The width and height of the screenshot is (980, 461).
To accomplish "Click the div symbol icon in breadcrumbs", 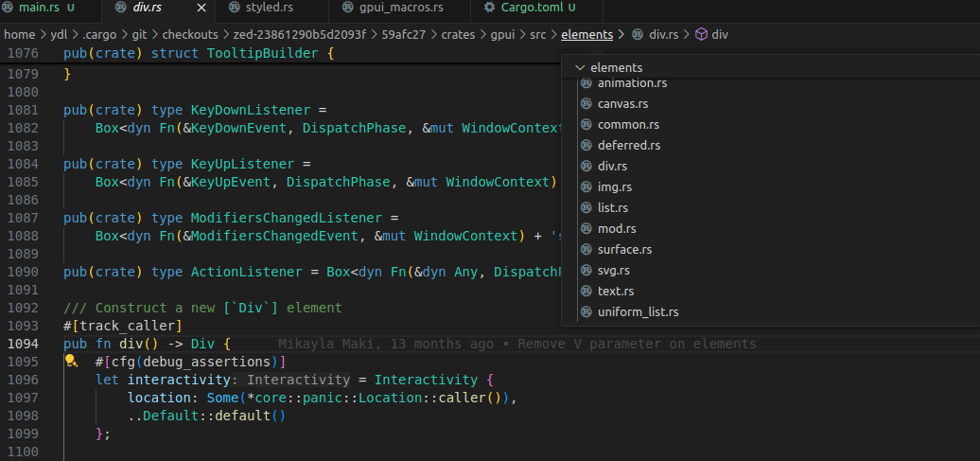I will [701, 34].
